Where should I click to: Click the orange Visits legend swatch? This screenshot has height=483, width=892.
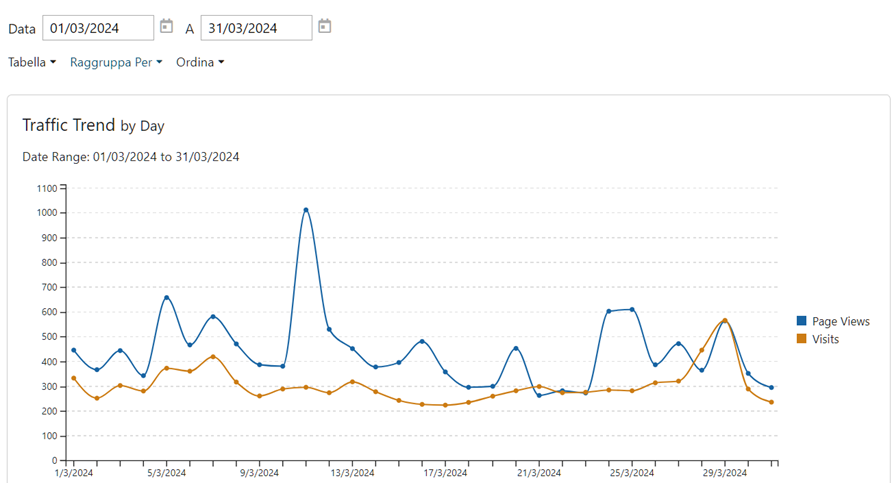pyautogui.click(x=801, y=339)
